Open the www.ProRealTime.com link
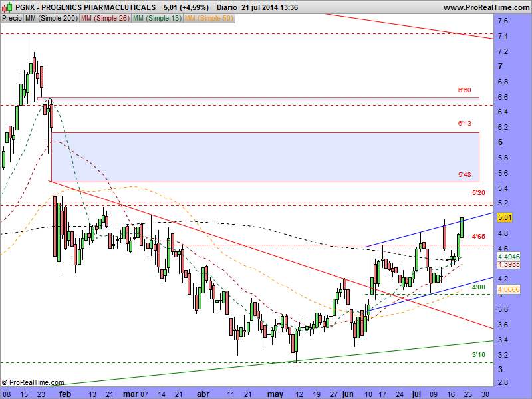532x399 pixels. point(486,7)
